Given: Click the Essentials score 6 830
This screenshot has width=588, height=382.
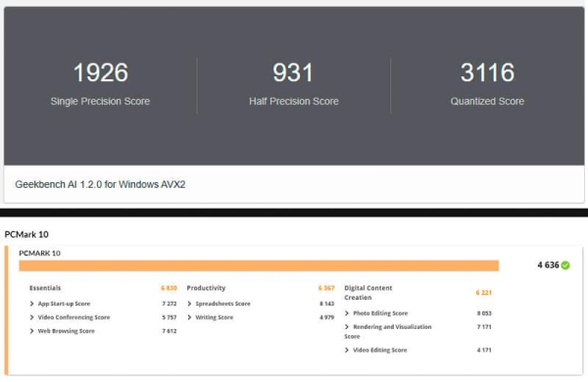Looking at the screenshot, I should click(x=169, y=288).
